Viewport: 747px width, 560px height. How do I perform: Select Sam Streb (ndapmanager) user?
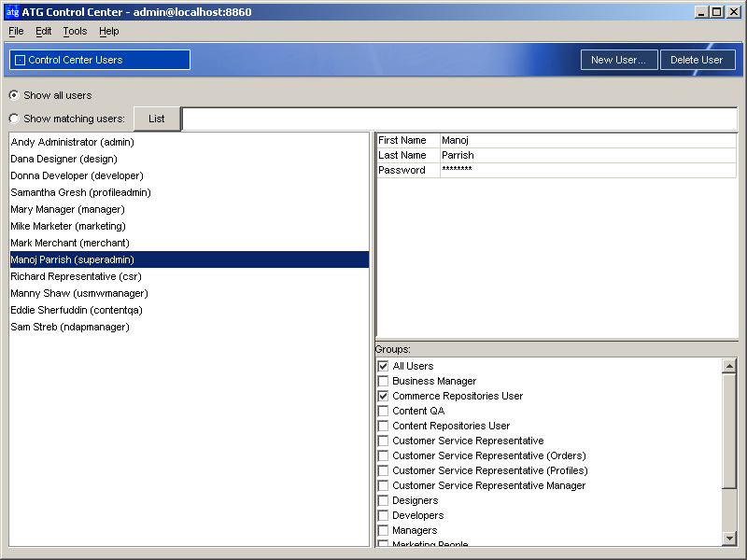pyautogui.click(x=190, y=328)
